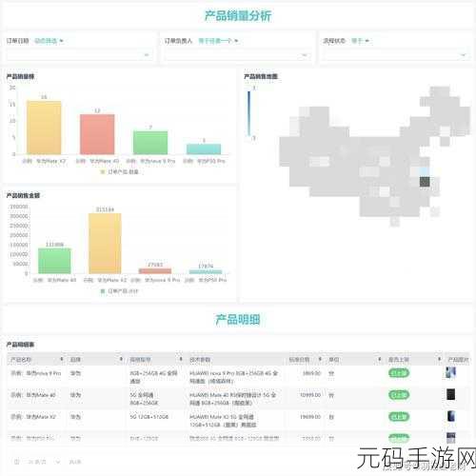Expand the 流程状态 value select box
Screen dimensions: 476x476
click(x=396, y=55)
